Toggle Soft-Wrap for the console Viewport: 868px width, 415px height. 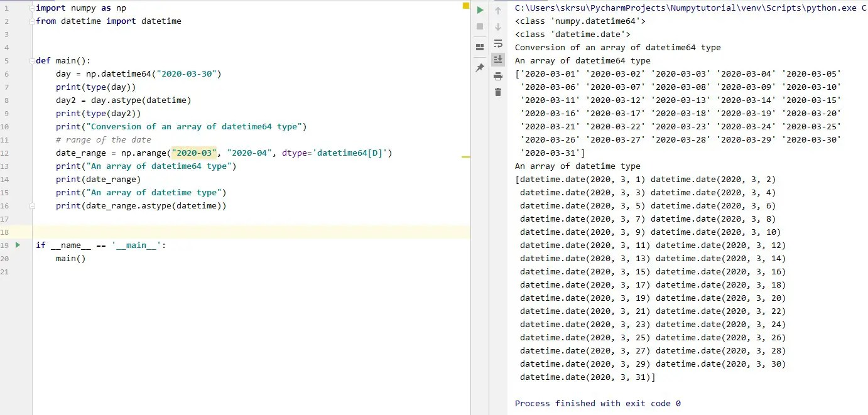[498, 44]
